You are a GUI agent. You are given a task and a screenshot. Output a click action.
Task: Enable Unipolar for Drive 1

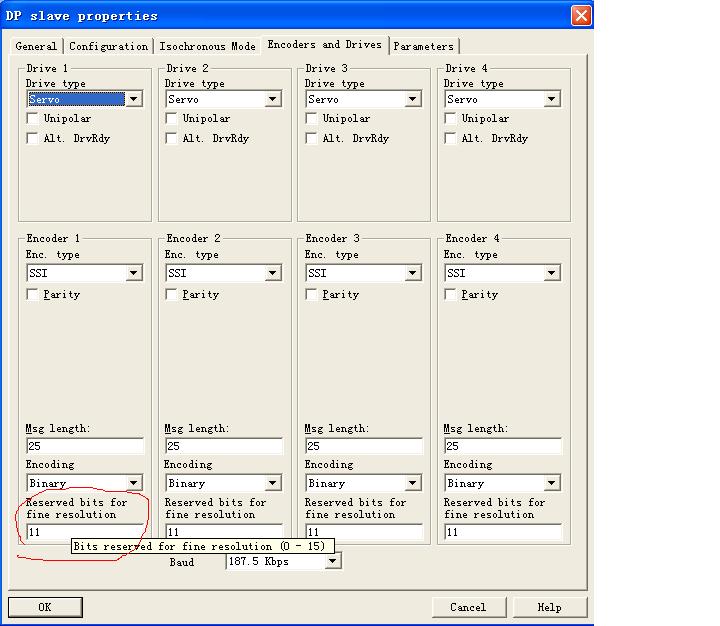(x=33, y=118)
